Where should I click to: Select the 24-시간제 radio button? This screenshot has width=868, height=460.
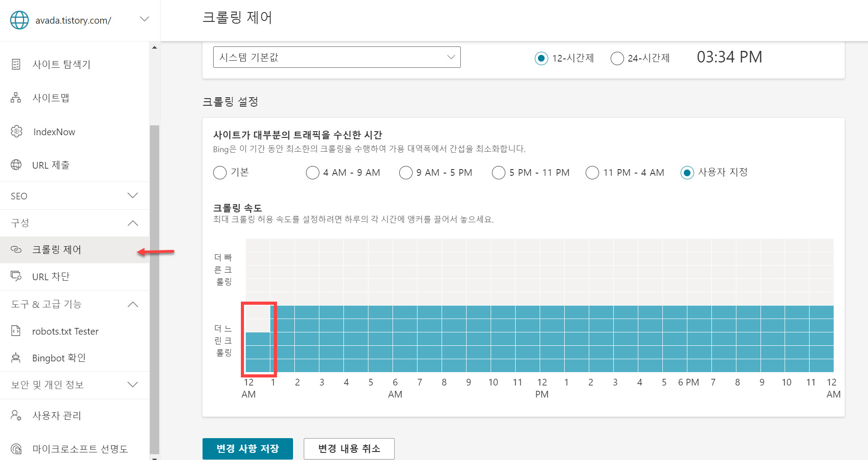click(x=617, y=58)
